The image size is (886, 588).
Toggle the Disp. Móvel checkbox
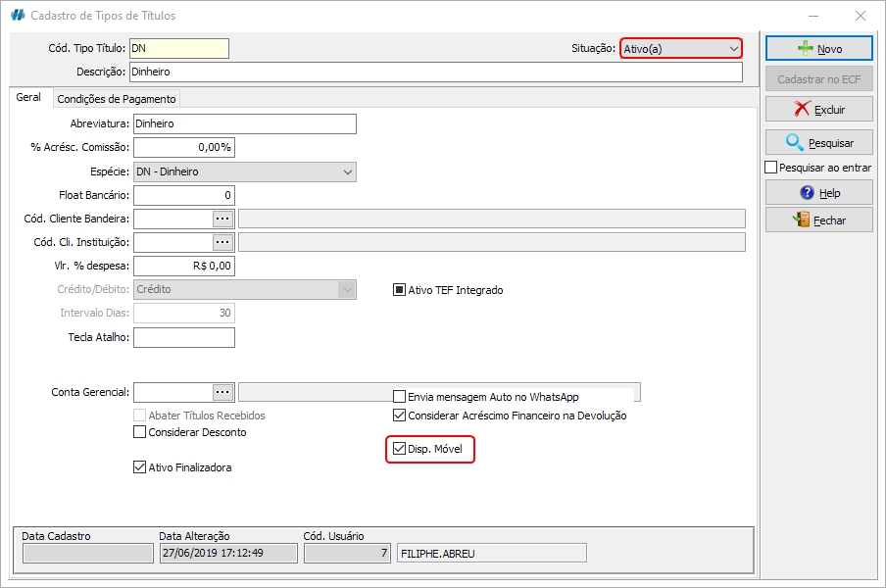pyautogui.click(x=400, y=449)
